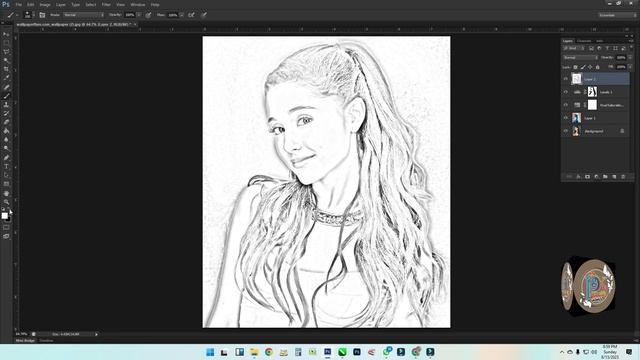
Task: Toggle lock all in Layers panel
Action: coord(598,67)
